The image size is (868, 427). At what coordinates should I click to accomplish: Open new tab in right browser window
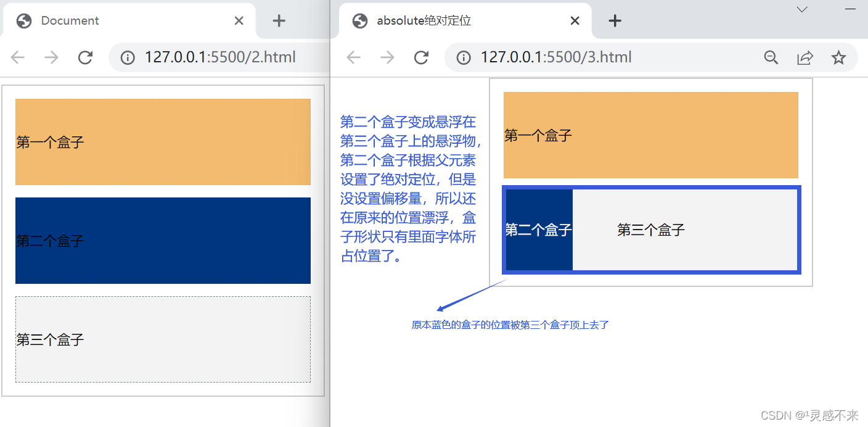[615, 20]
